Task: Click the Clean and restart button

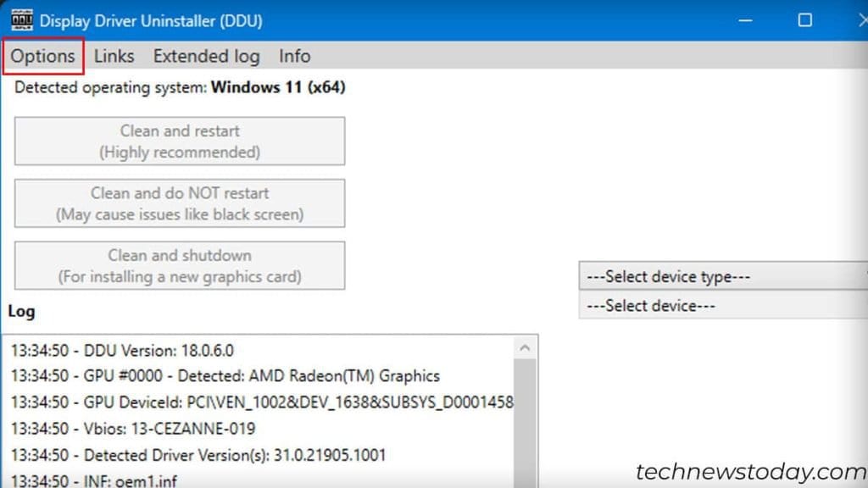Action: 179,141
